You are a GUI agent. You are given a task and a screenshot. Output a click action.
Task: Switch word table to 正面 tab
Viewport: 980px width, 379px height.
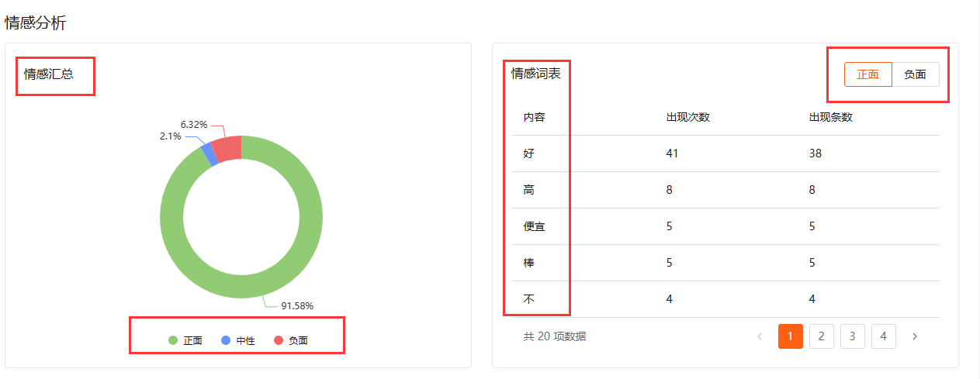[867, 74]
